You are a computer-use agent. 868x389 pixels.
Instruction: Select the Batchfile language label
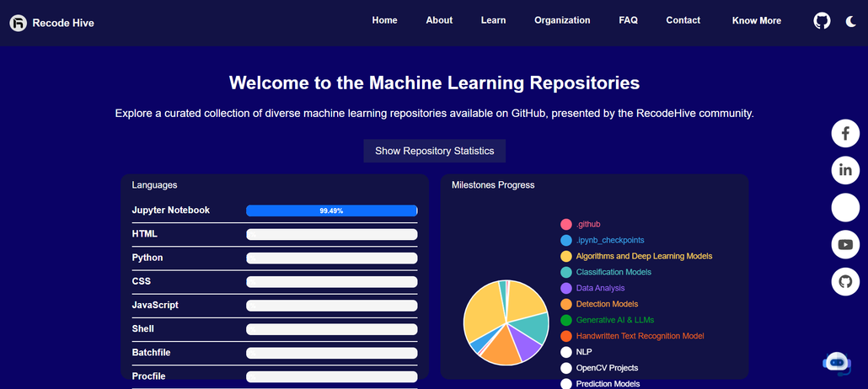tap(151, 353)
